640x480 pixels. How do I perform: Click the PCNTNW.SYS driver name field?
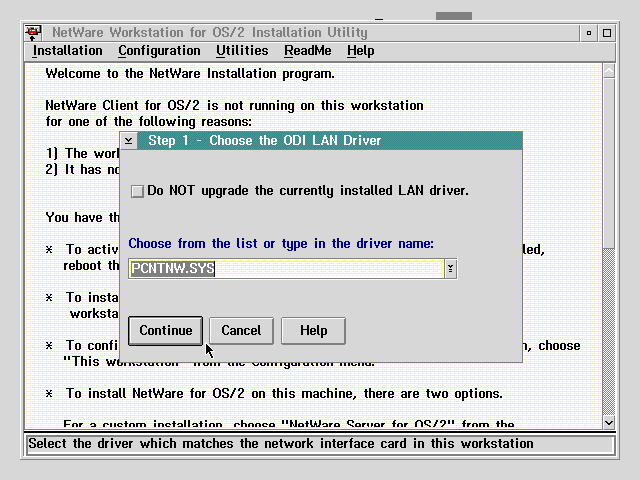(x=286, y=269)
